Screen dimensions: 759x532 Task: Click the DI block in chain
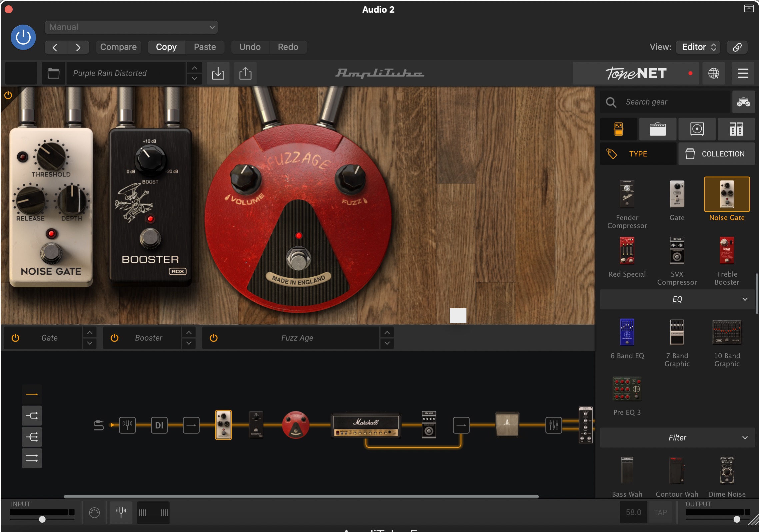(159, 425)
